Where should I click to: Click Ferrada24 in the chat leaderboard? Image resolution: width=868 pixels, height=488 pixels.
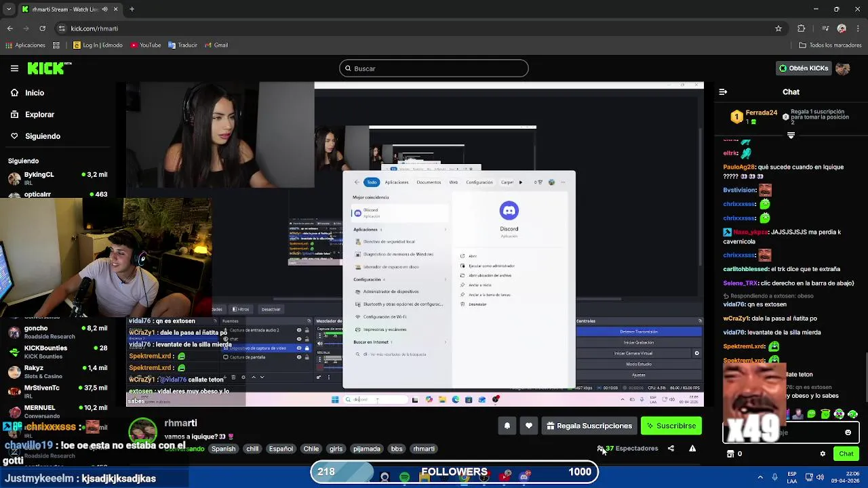pyautogui.click(x=761, y=113)
